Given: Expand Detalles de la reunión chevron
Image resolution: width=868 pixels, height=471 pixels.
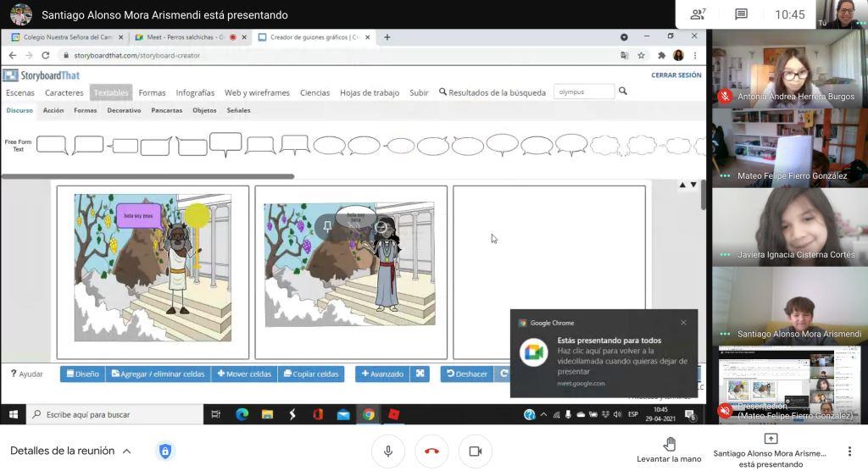Looking at the screenshot, I should tap(127, 452).
